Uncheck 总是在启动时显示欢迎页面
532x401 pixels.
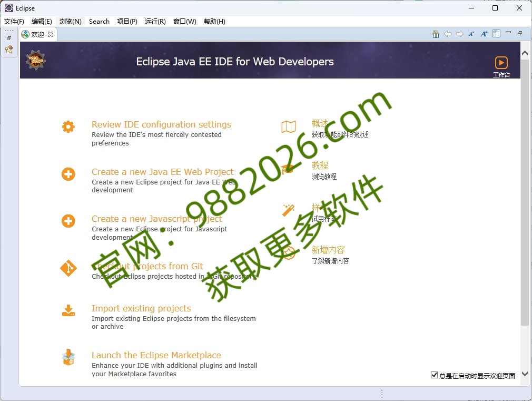tap(435, 375)
